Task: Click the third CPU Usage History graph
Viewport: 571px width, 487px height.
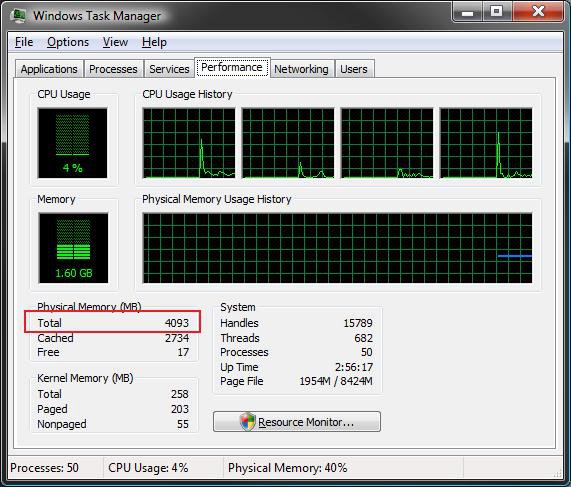Action: [x=387, y=143]
